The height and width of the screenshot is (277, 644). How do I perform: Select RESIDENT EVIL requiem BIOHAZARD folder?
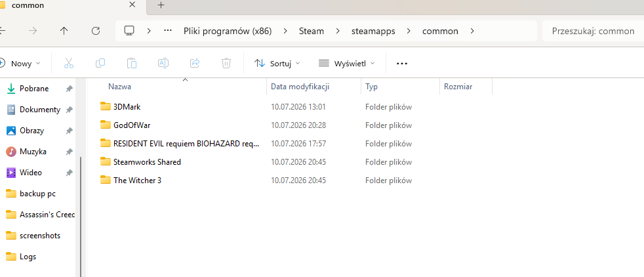point(186,144)
